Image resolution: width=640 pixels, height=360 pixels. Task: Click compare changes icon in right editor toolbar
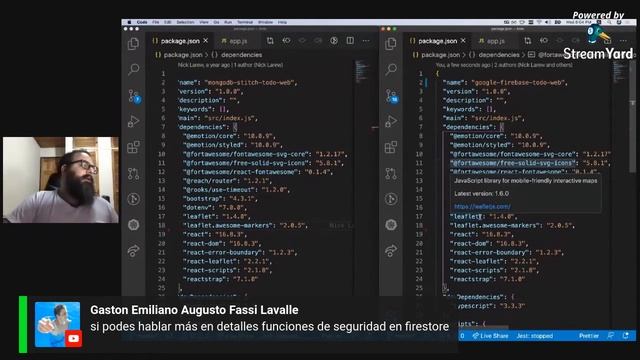[528, 40]
